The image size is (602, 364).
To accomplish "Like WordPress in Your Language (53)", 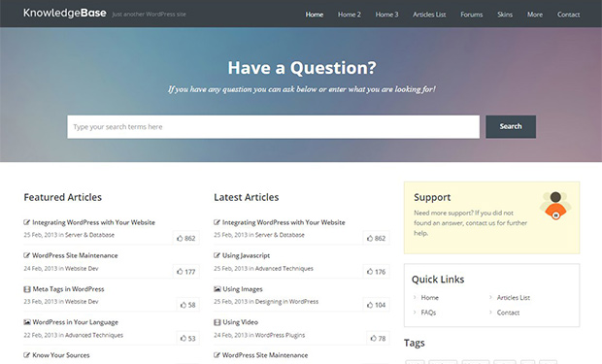I will [x=187, y=338].
